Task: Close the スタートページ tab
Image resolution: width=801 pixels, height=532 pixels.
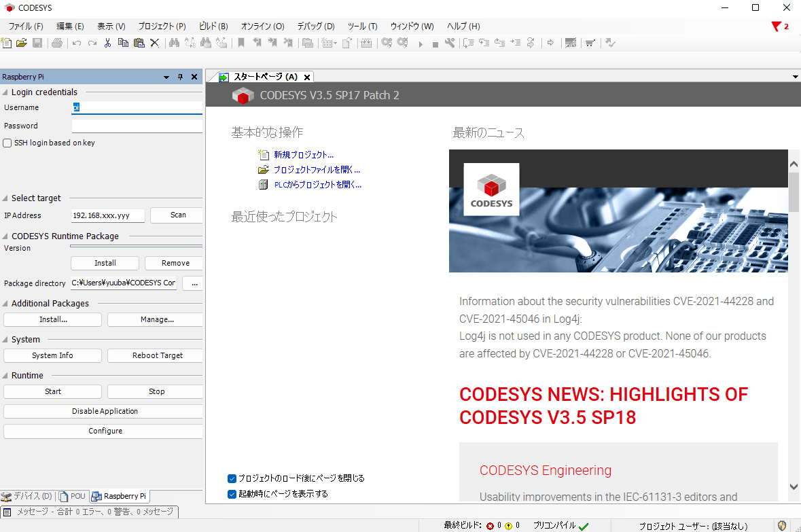Action: 307,77
